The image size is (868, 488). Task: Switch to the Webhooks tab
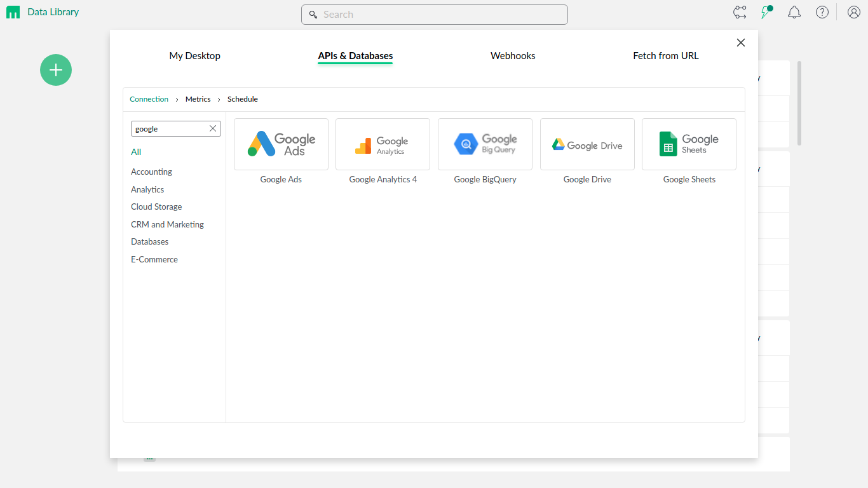(x=513, y=56)
